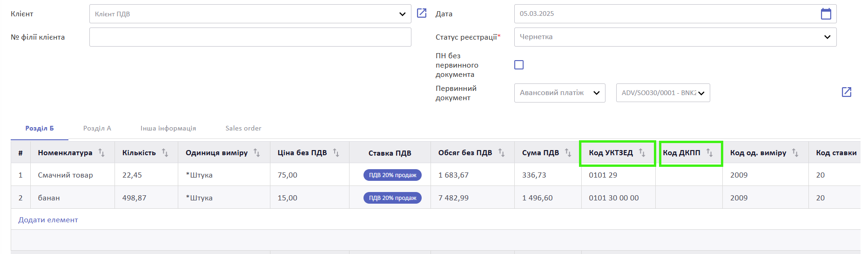This screenshot has height=254, width=868.
Task: Sort by Код ДКПП column arrows
Action: pos(709,153)
